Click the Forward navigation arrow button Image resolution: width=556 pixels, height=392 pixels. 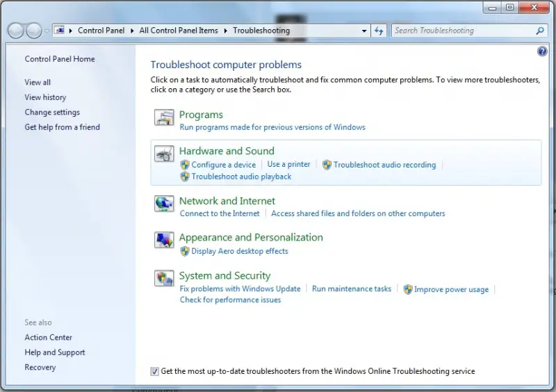tap(33, 31)
